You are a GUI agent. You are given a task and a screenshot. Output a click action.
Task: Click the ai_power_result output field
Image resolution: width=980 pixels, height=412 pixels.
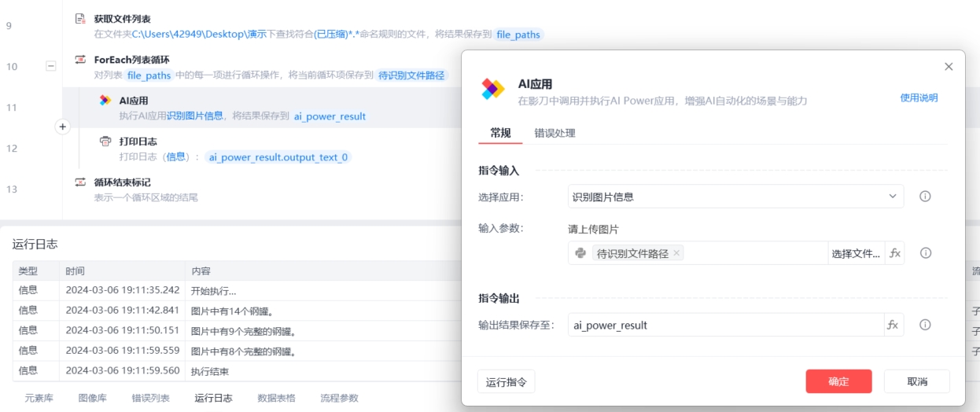tap(724, 325)
